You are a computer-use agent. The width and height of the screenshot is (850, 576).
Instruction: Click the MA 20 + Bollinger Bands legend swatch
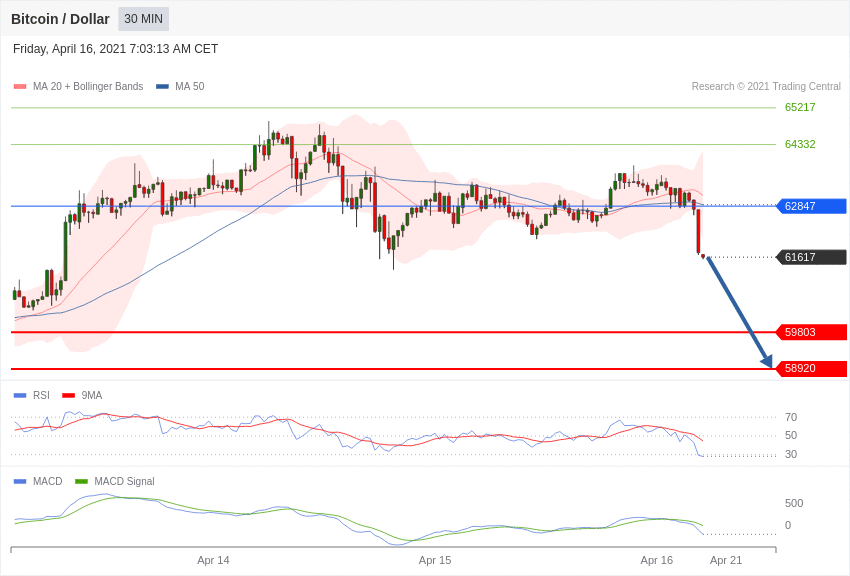(20, 87)
